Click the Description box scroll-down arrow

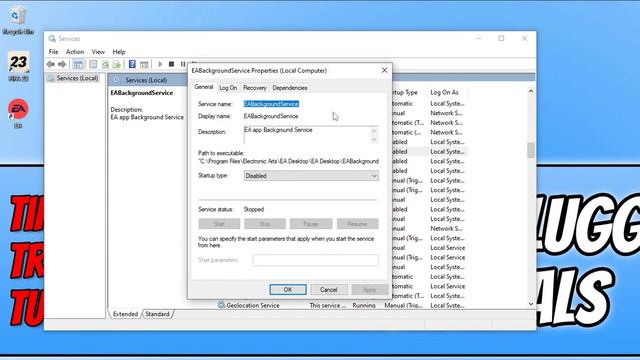[x=374, y=139]
